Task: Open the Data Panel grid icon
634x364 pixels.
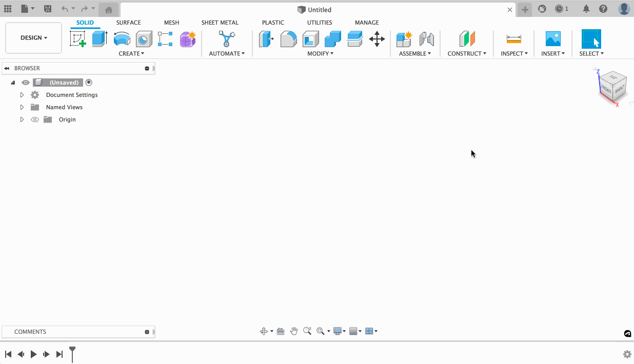Action: click(8, 9)
